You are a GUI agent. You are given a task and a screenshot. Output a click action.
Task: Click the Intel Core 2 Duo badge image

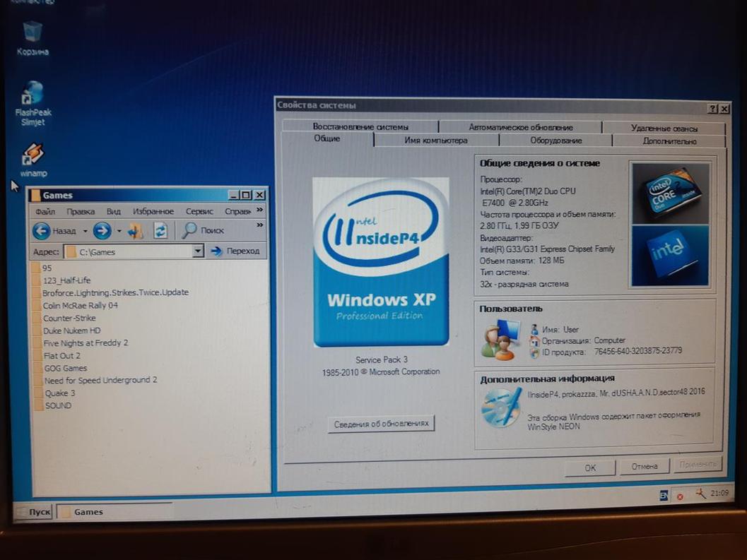click(x=670, y=193)
